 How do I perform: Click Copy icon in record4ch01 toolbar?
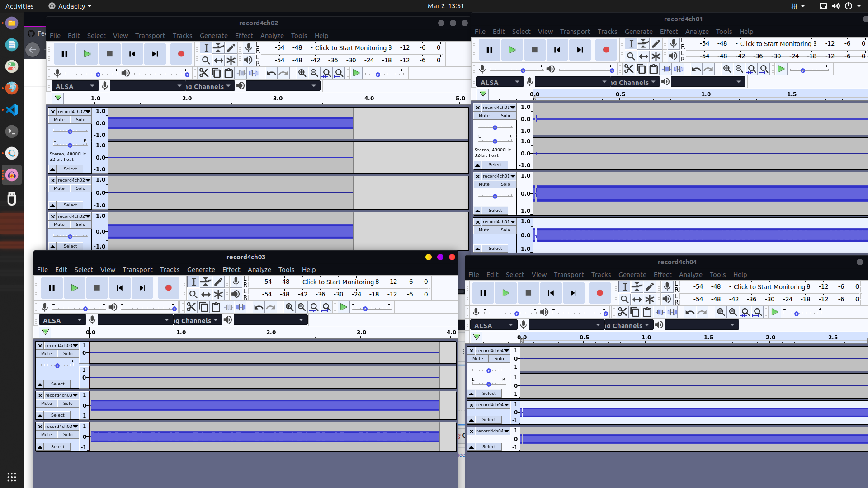pyautogui.click(x=641, y=69)
